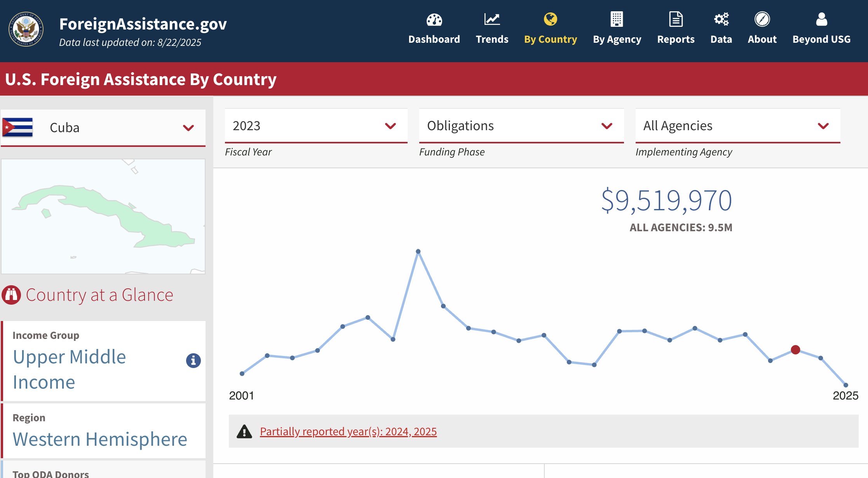Click the Income Group info icon

(193, 361)
